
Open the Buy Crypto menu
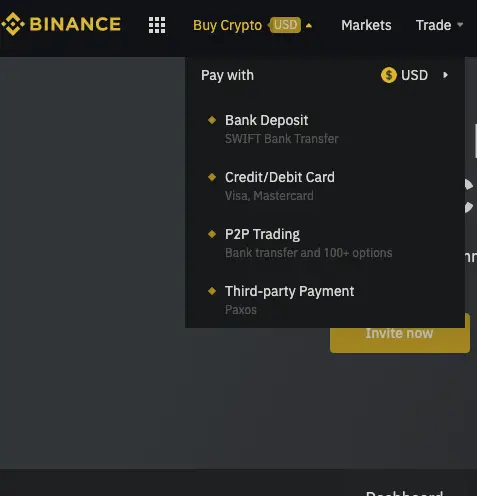click(227, 25)
